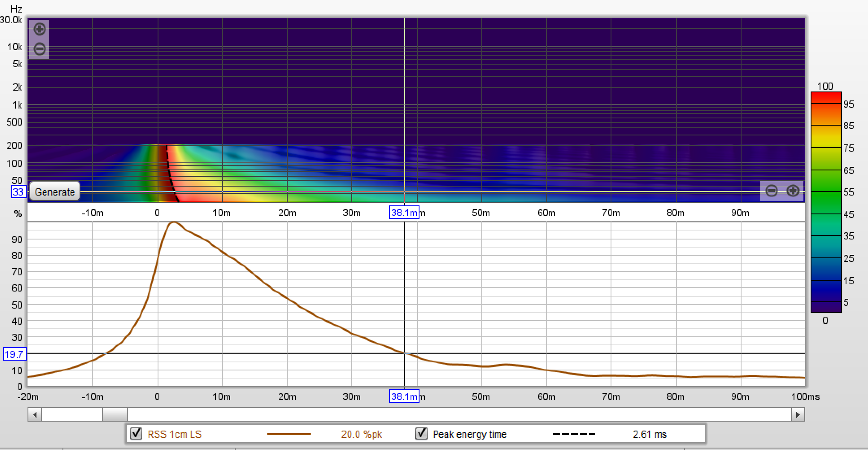Click the 30.0k frequency axis label

11,20
